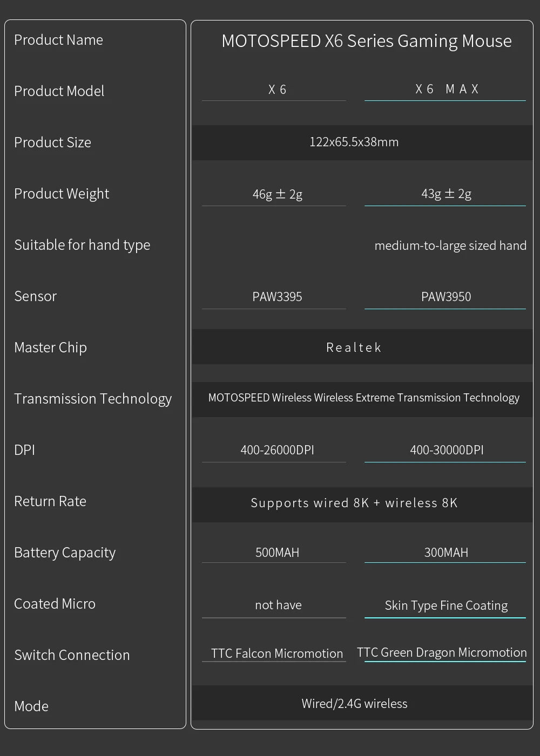Click the 'Coated Micro' label
This screenshot has height=756, width=540.
[55, 604]
